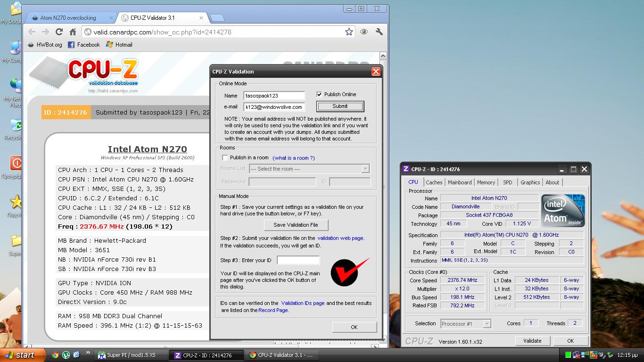Switch to the Mainboard tab in CPU-Z
The height and width of the screenshot is (362, 644).
pyautogui.click(x=460, y=182)
